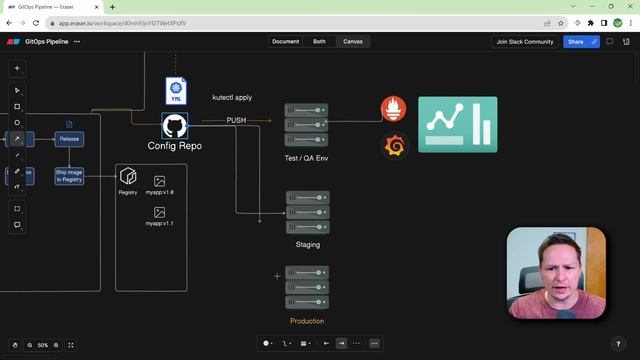Screen dimensions: 640x360
Task: Reload the page in the browser
Action: (x=36, y=23)
